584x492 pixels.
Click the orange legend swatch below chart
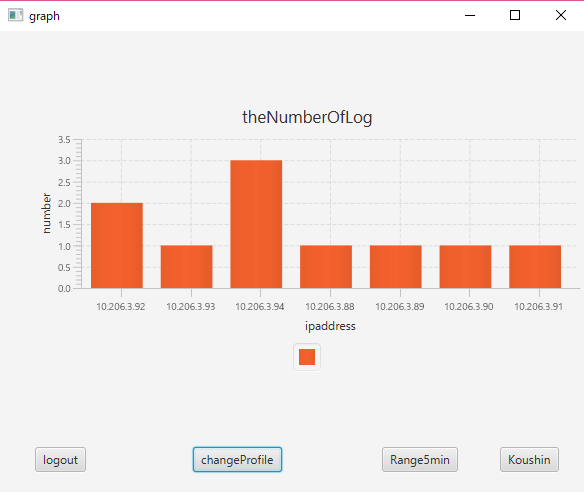pos(307,357)
